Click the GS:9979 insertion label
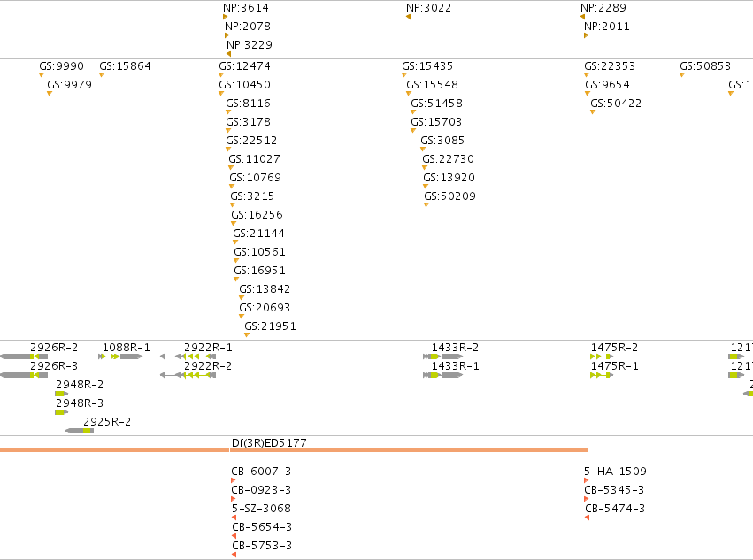Screen dimensions: 753x560 point(70,85)
